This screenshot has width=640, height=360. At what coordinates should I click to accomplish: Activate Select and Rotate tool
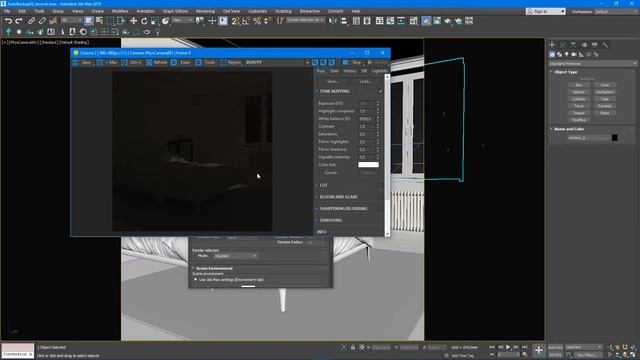(x=144, y=21)
